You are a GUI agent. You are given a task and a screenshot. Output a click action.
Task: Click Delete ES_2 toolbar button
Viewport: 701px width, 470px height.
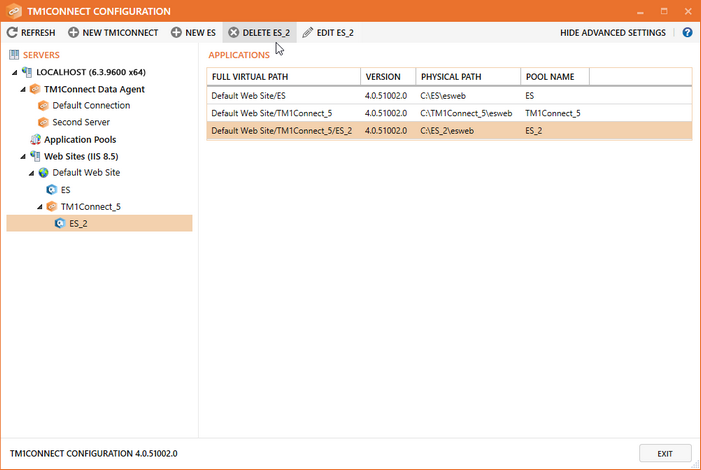pyautogui.click(x=259, y=33)
